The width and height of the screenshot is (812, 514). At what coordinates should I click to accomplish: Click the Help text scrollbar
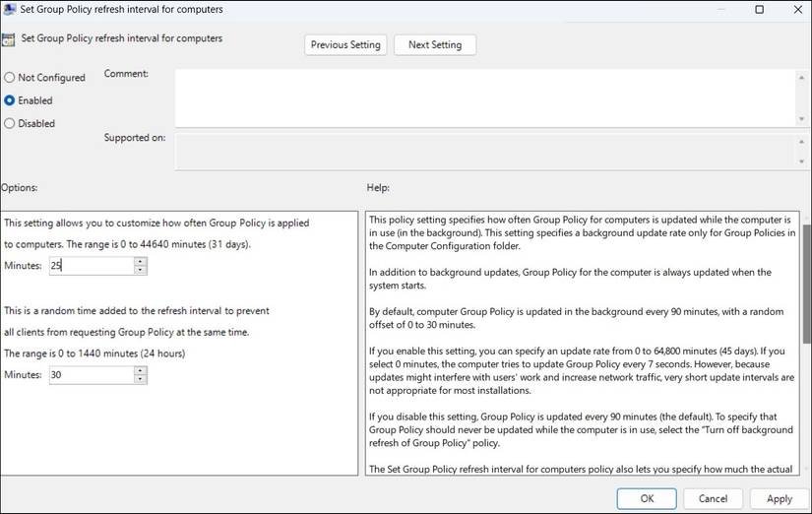(806, 295)
